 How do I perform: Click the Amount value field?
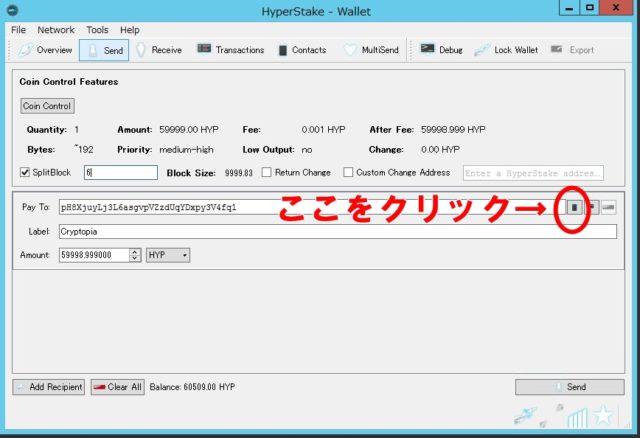point(94,255)
